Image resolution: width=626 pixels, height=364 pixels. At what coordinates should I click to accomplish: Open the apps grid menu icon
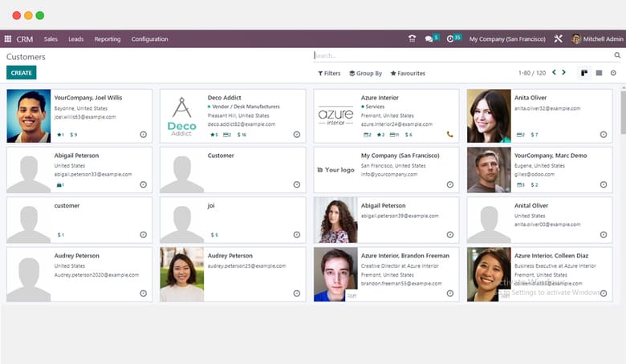click(x=7, y=38)
